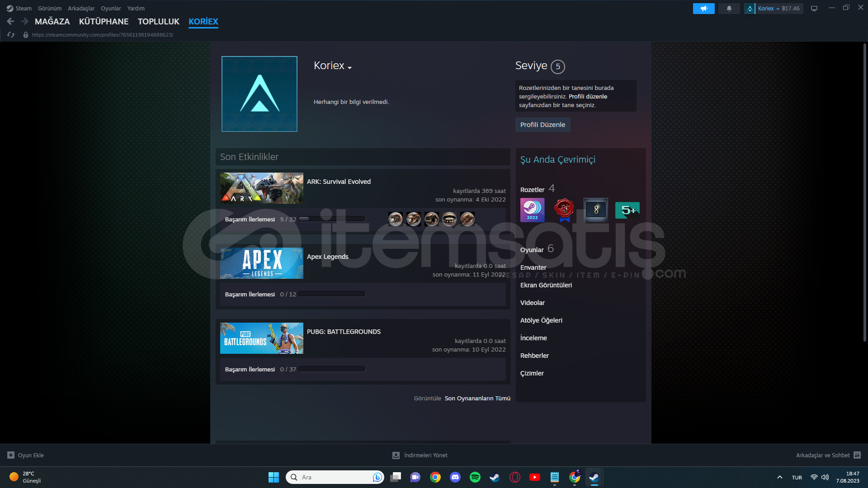The height and width of the screenshot is (488, 868).
Task: Click the Seviye 5 level badge
Action: pos(558,67)
